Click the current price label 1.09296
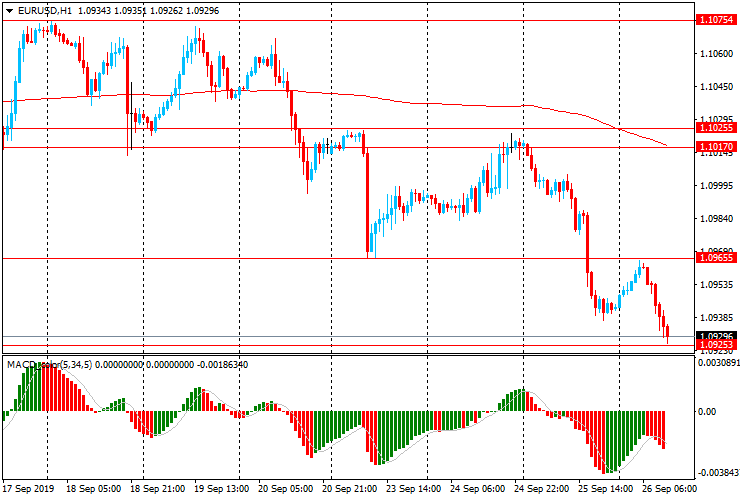Viewport: 740px width, 500px height. [x=716, y=336]
